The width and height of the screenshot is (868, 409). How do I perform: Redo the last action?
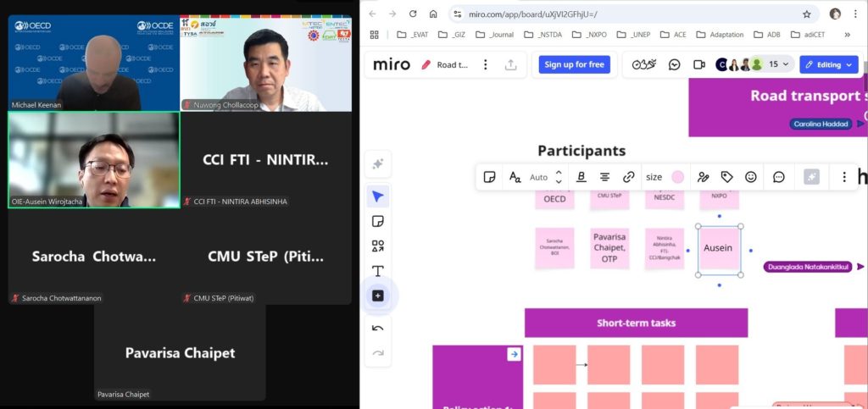(377, 352)
